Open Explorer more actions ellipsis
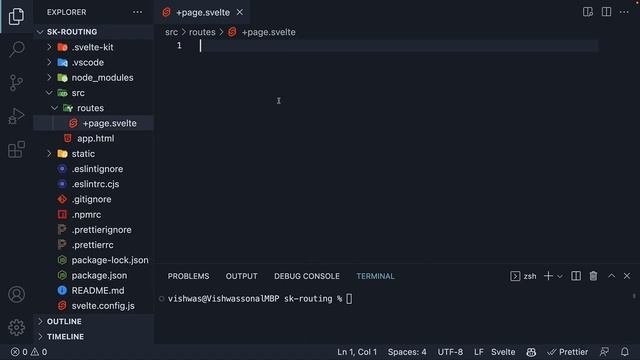 click(138, 12)
